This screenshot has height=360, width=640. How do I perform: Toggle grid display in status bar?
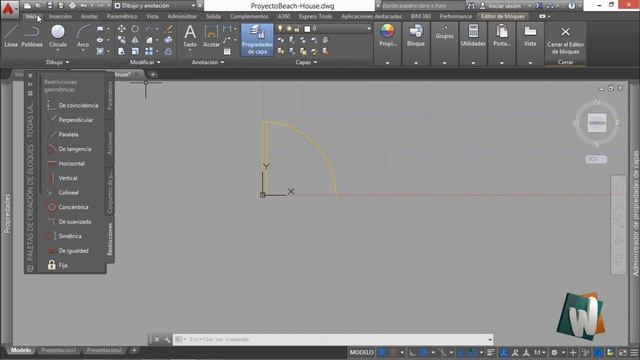(382, 352)
